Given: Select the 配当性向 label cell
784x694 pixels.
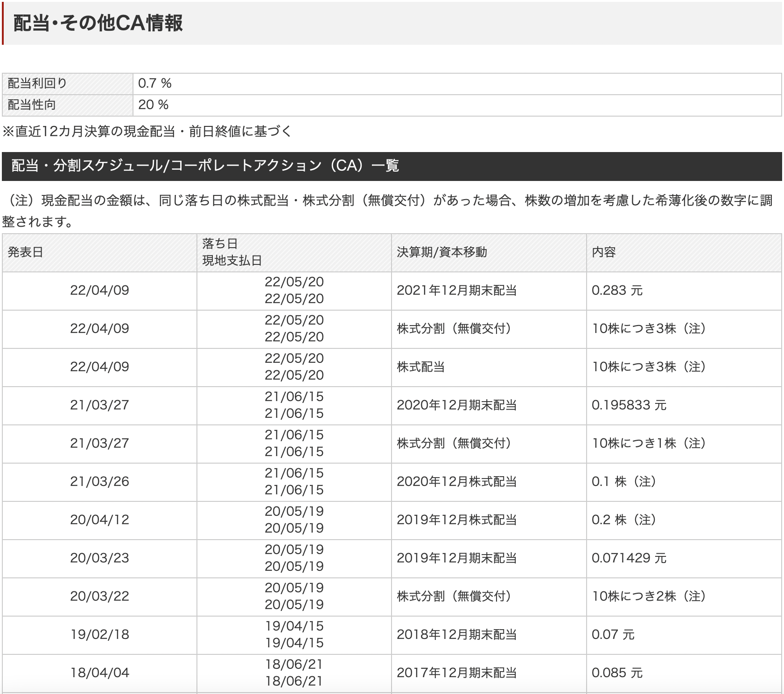Looking at the screenshot, I should (x=68, y=105).
